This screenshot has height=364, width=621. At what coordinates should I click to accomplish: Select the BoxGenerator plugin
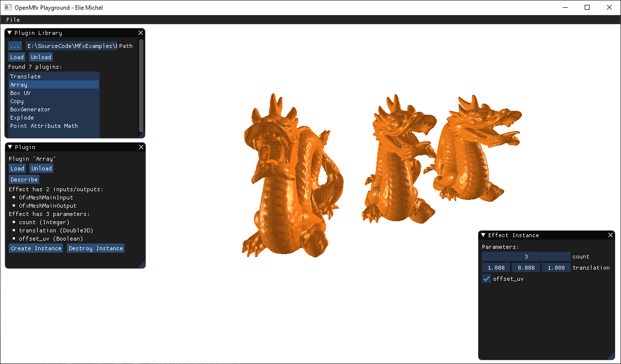pyautogui.click(x=54, y=109)
